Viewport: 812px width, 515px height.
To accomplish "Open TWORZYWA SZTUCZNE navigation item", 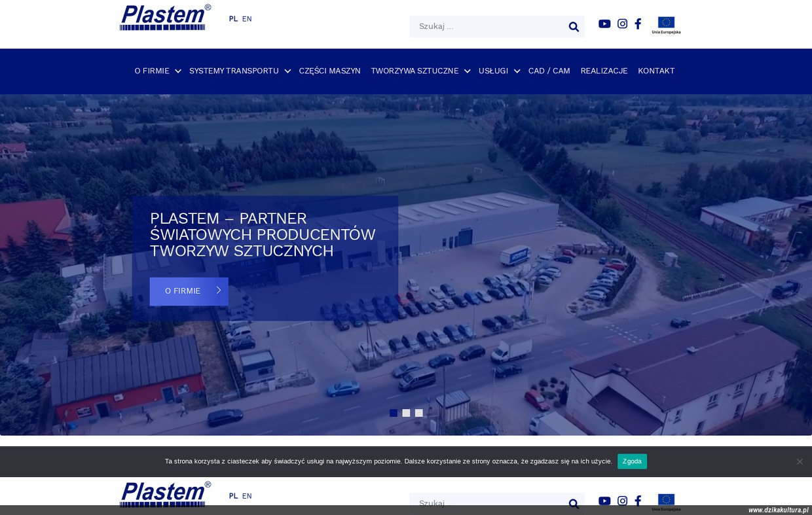I will coord(415,71).
